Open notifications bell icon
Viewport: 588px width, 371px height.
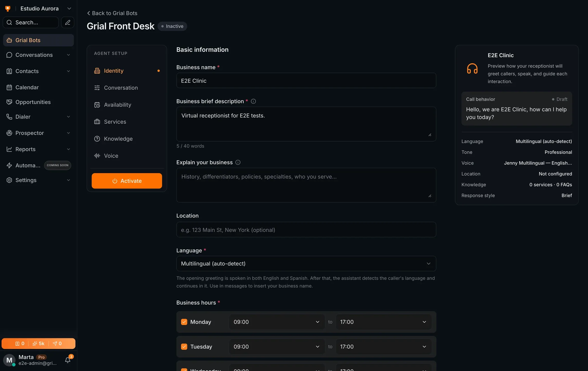click(x=68, y=360)
